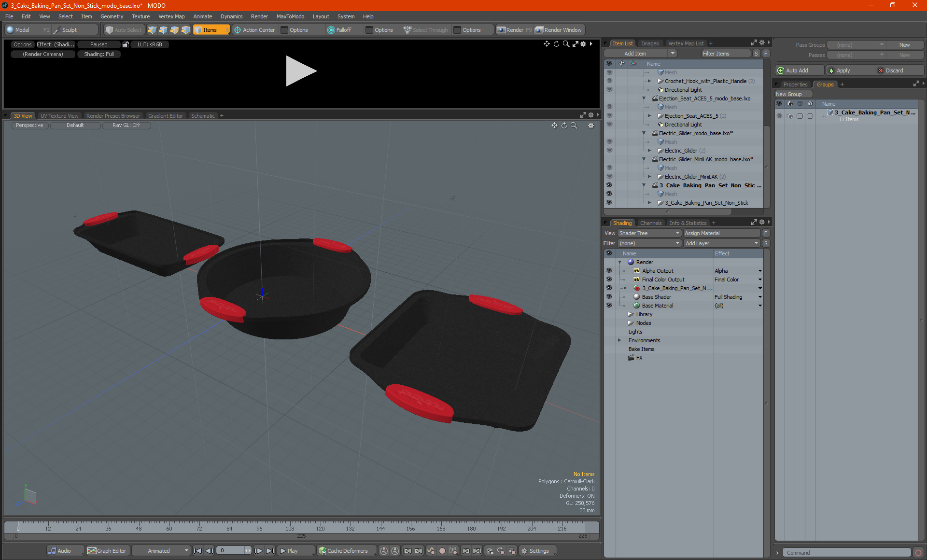Click the Item List horizontal scrollbar
Viewport: 927px width, 560px height.
[x=668, y=211]
